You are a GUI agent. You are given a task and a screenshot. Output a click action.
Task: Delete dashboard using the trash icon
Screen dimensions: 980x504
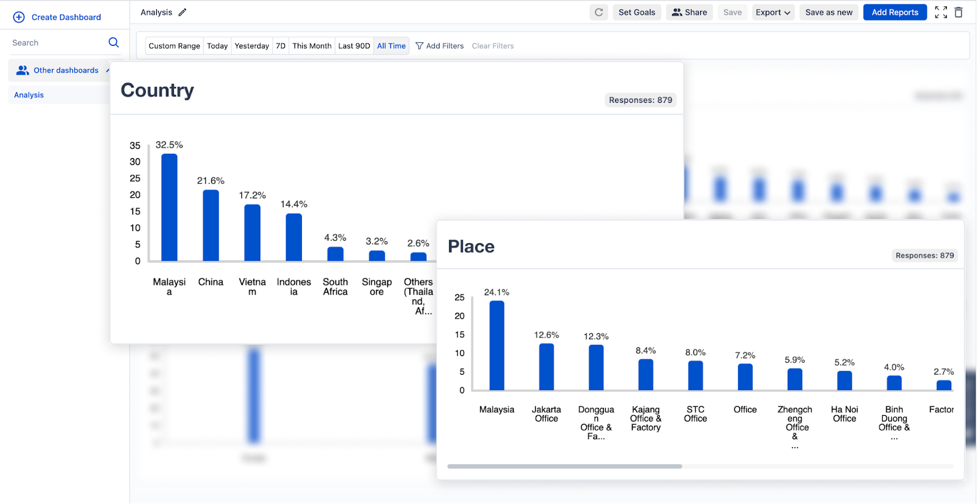click(x=959, y=12)
